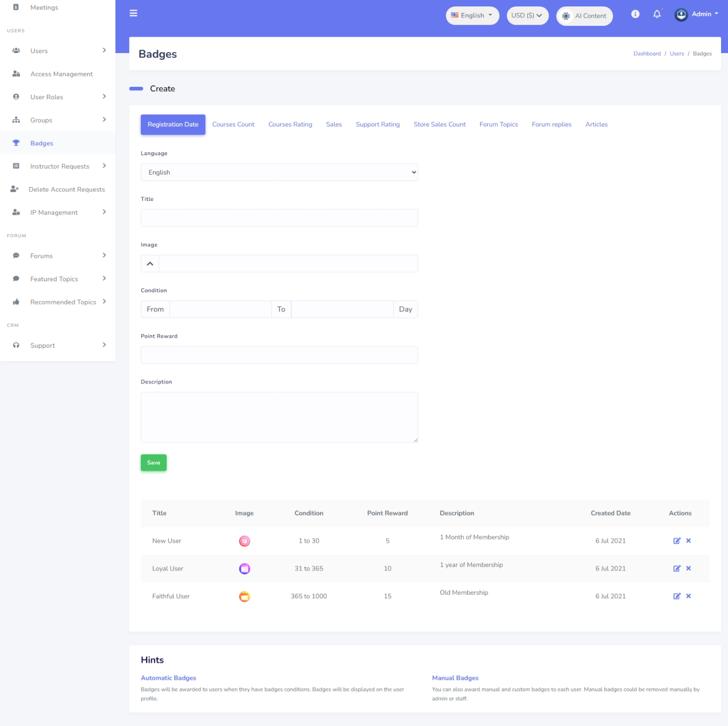Open the hamburger sidebar menu toggle

click(x=133, y=13)
